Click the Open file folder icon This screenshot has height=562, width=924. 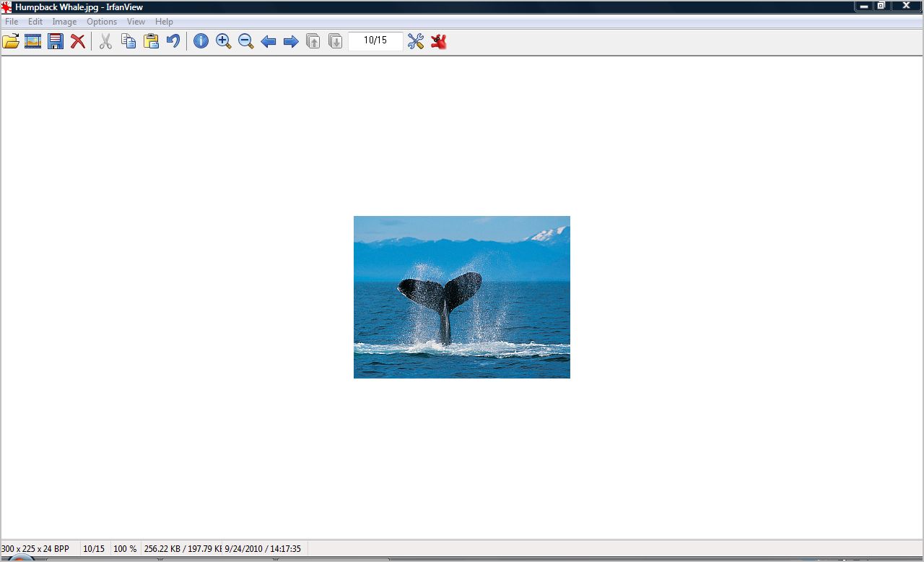(x=11, y=41)
